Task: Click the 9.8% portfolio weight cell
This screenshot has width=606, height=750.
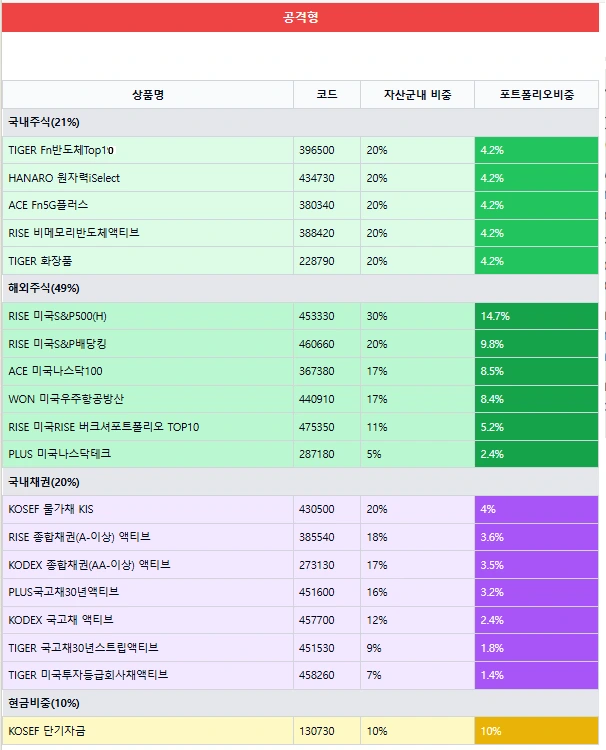Action: 537,344
